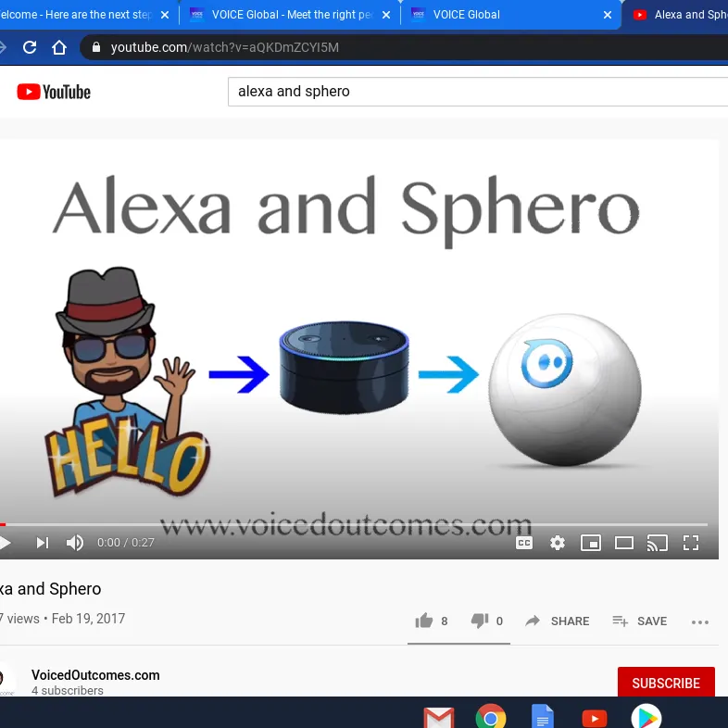728x728 pixels.
Task: Switch to the 'VOICE Global - Meet the right' tab
Action: [x=292, y=15]
